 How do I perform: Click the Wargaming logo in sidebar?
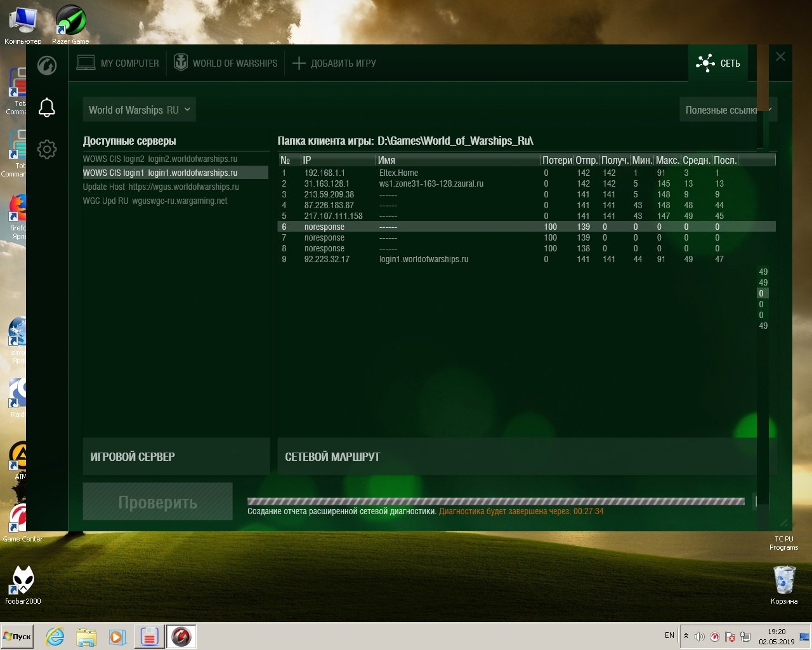(47, 65)
